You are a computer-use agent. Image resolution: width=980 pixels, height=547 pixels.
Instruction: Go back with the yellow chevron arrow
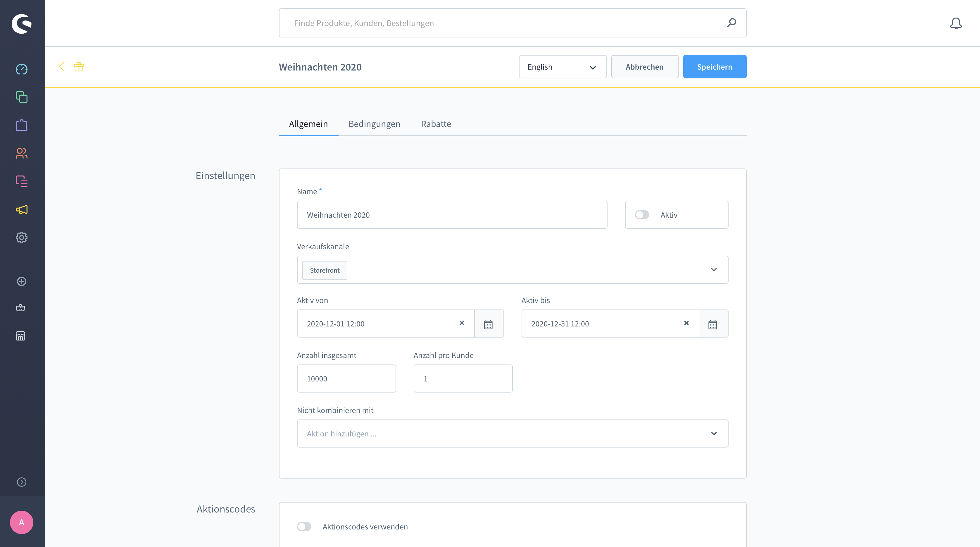[62, 67]
